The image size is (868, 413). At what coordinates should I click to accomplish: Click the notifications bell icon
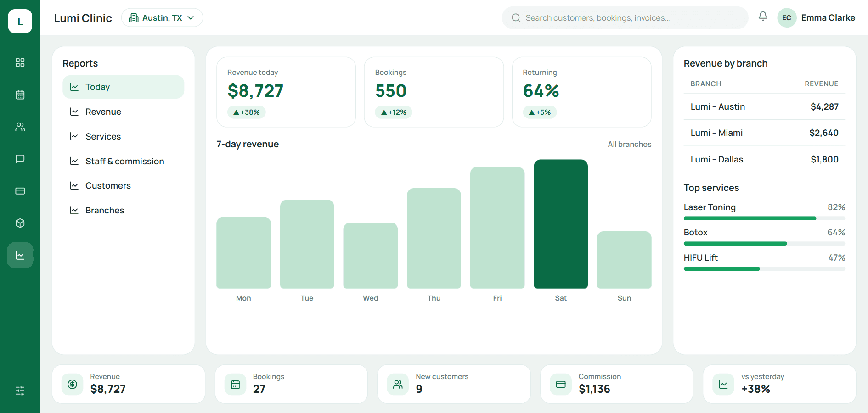click(x=763, y=17)
